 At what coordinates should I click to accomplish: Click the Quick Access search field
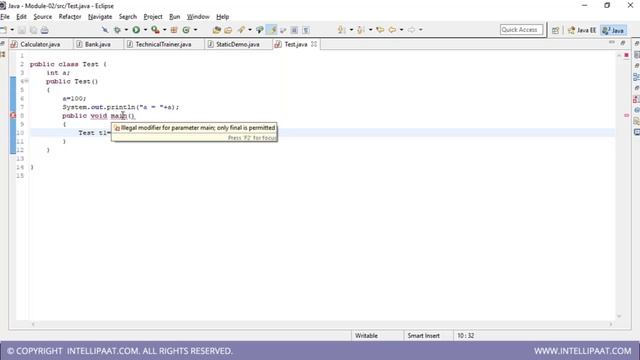(x=521, y=30)
